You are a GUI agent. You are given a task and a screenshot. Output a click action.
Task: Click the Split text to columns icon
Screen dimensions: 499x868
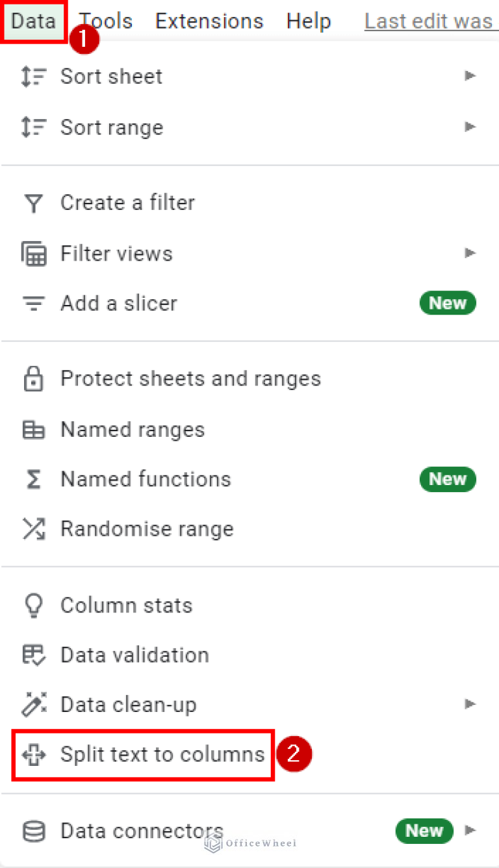[33, 755]
